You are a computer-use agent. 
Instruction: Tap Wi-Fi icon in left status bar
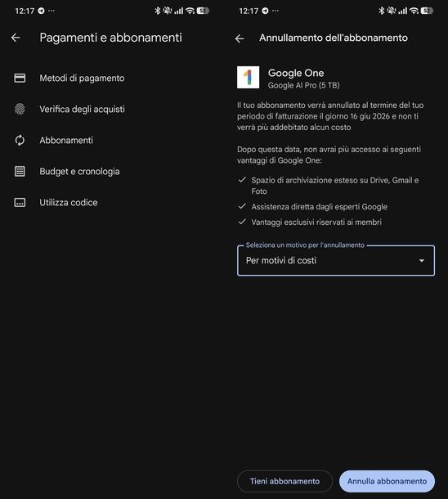pos(190,11)
